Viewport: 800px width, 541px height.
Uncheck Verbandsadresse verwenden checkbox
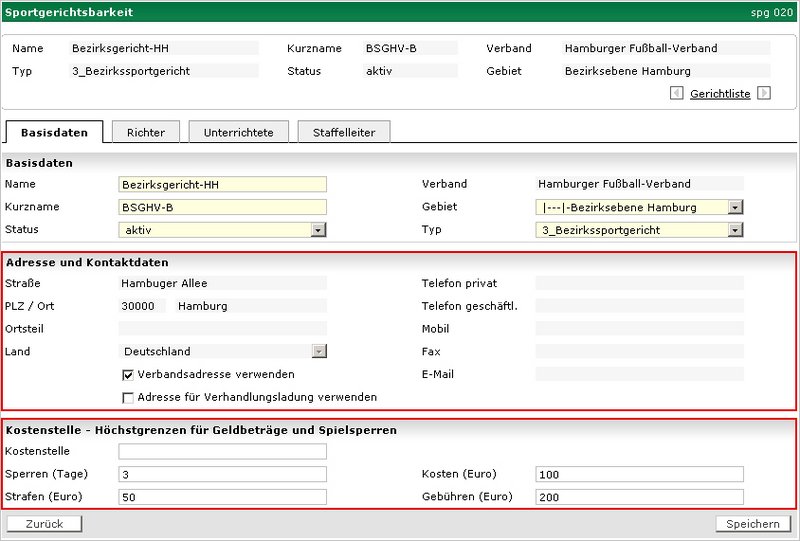pos(128,375)
